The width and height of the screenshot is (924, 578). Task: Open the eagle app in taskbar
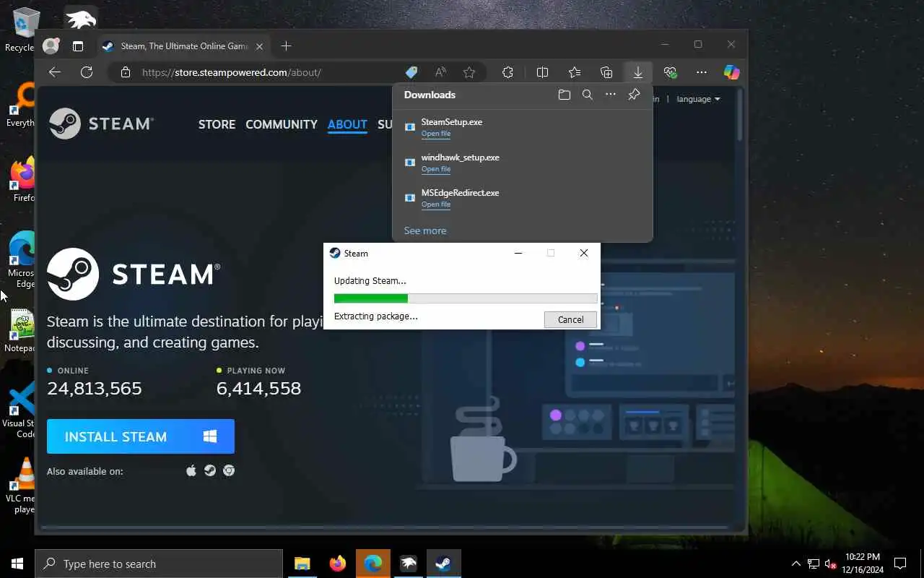[x=408, y=564]
